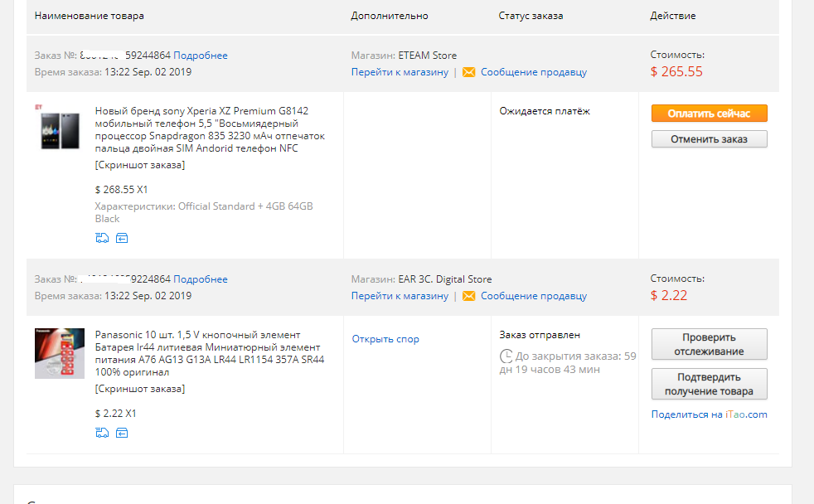Viewport: 814px width, 504px height.
Task: Open 'Подробнее' link for $2.22 order
Action: point(201,279)
